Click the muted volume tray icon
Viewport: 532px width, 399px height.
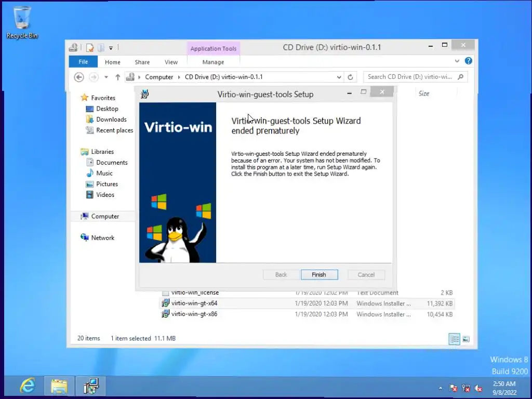pos(478,388)
